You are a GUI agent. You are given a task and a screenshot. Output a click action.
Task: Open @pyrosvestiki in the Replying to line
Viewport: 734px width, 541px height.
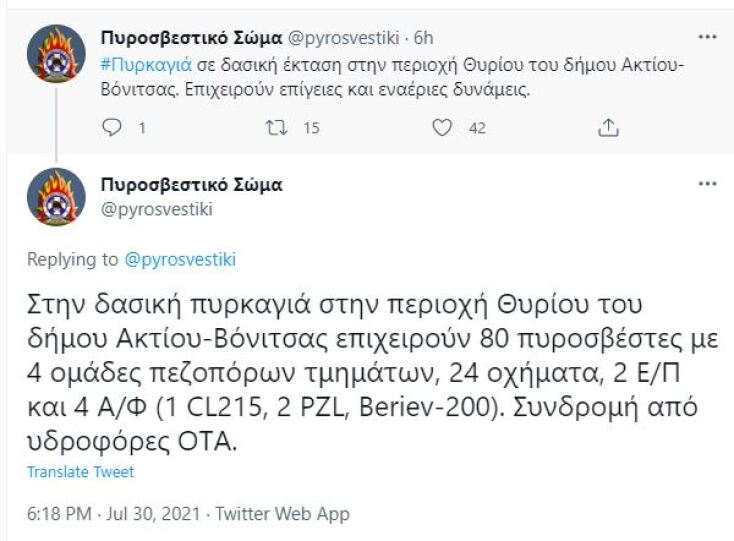pyautogui.click(x=180, y=260)
